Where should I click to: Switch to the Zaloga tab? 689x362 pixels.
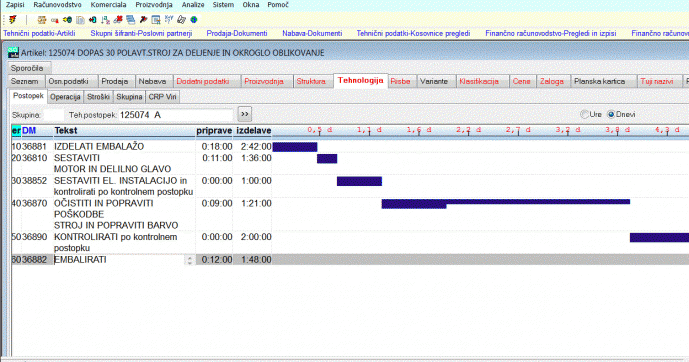(552, 81)
